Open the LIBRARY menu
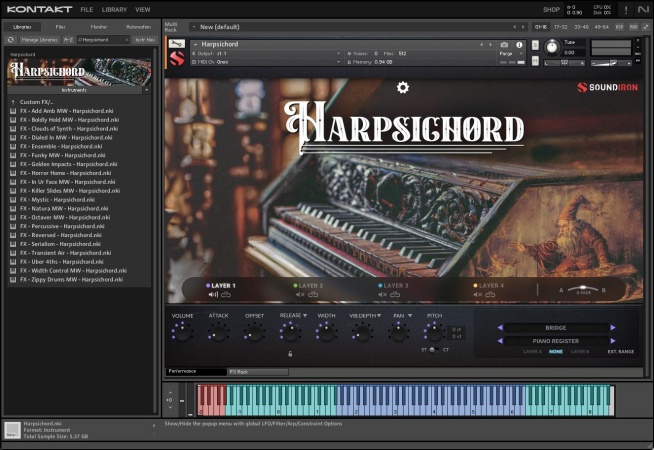The width and height of the screenshot is (654, 450). (114, 9)
